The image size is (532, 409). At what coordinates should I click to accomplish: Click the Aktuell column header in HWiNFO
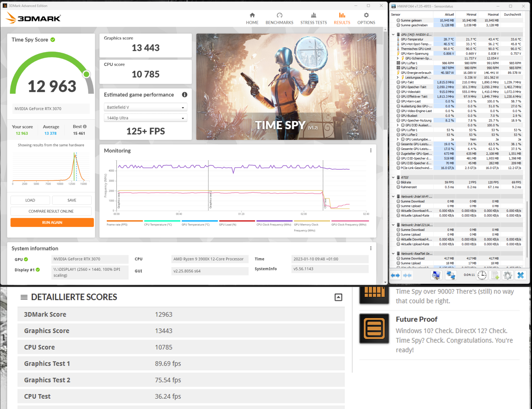[x=444, y=15]
